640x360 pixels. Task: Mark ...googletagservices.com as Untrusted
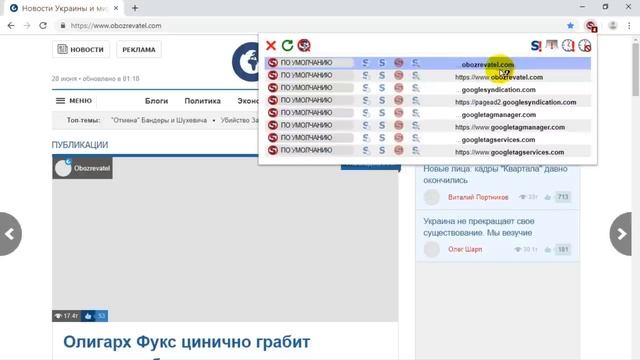(399, 138)
